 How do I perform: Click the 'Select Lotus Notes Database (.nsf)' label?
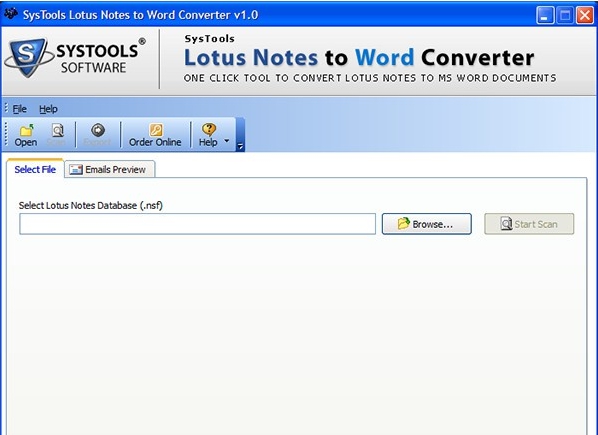pyautogui.click(x=91, y=205)
